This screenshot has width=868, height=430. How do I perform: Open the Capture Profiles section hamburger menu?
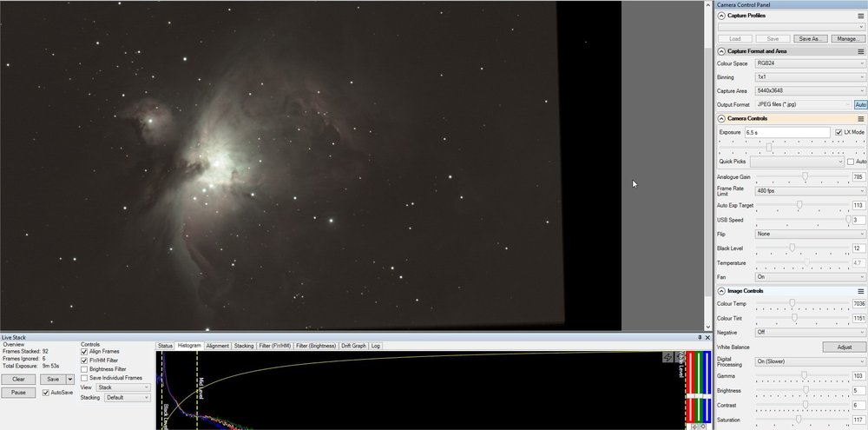click(861, 16)
